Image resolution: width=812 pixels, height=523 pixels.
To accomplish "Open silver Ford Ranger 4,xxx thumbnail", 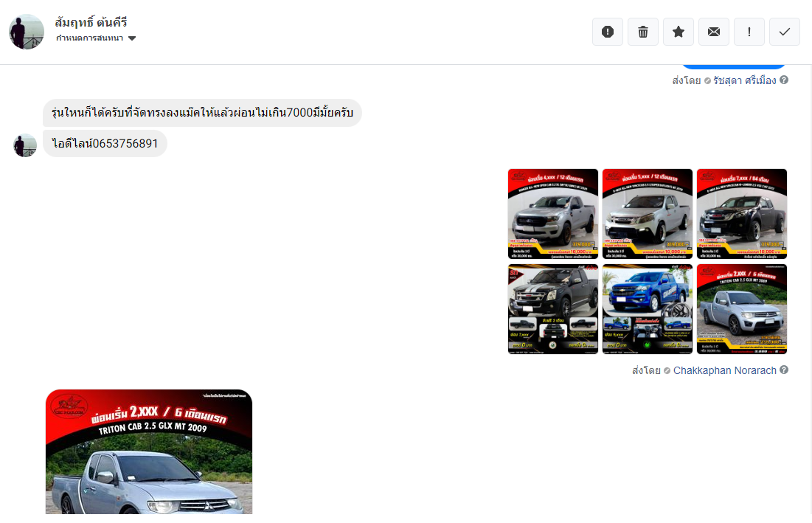I will pos(553,214).
